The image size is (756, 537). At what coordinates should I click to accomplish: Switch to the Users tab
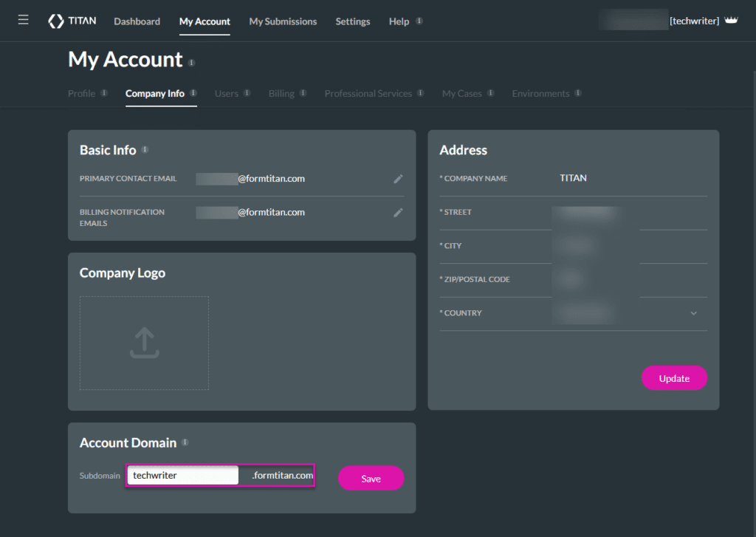(x=226, y=94)
